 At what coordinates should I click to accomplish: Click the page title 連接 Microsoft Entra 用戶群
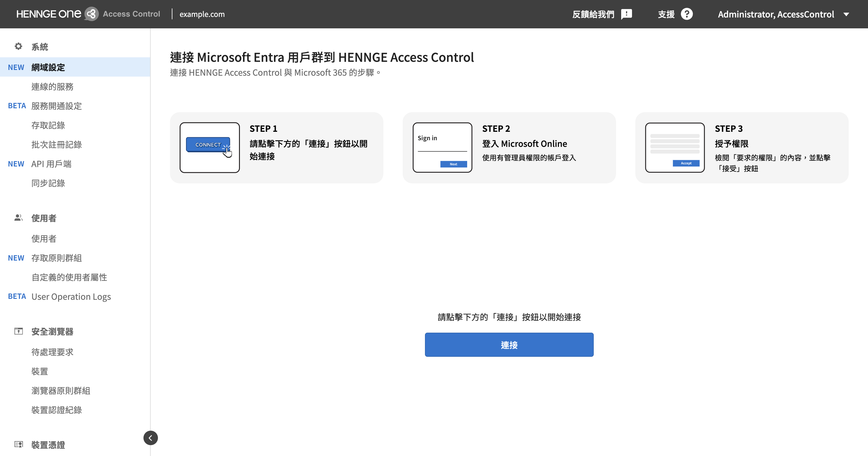[x=322, y=57]
